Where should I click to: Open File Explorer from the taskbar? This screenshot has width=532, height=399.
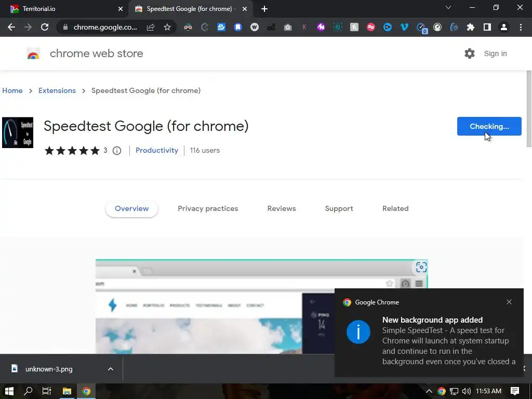[x=67, y=391]
